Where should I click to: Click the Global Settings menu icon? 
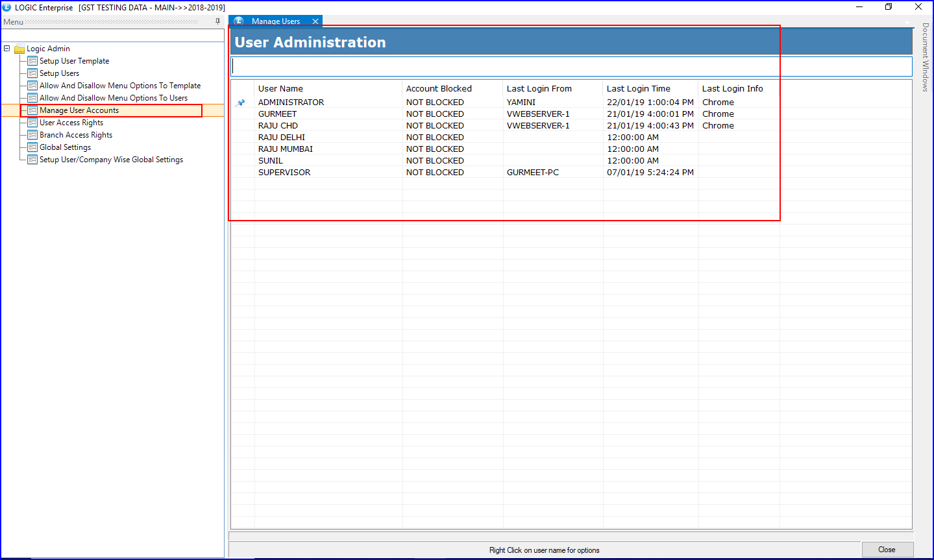tap(32, 147)
